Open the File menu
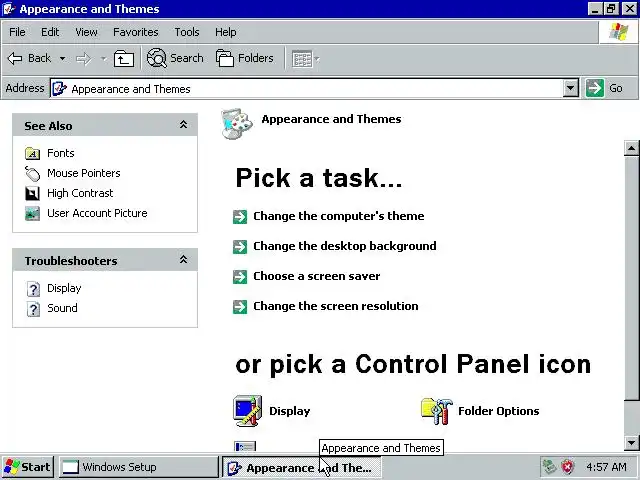 [17, 32]
